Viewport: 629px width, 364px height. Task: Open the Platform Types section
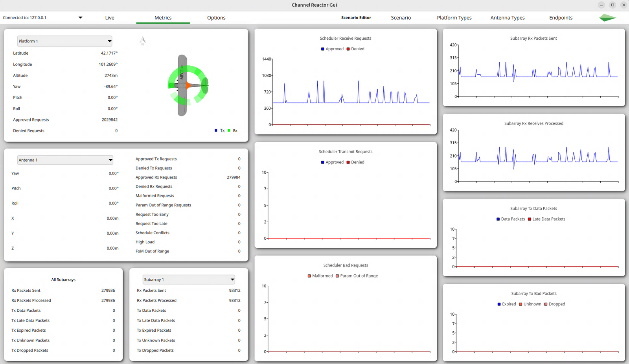[454, 18]
